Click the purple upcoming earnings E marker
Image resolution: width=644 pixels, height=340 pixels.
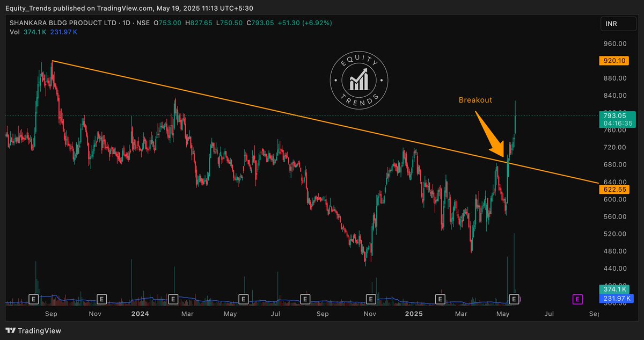click(x=577, y=298)
